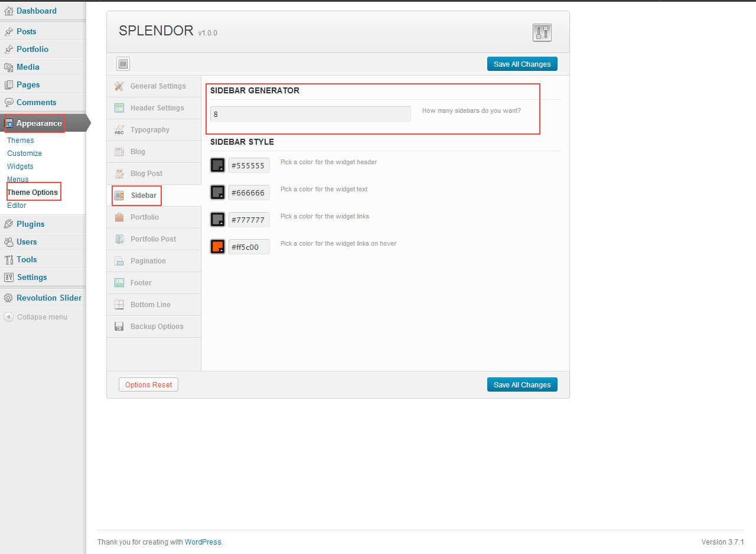The height and width of the screenshot is (554, 756).
Task: Open the General Settings tab
Action: pyautogui.click(x=154, y=86)
